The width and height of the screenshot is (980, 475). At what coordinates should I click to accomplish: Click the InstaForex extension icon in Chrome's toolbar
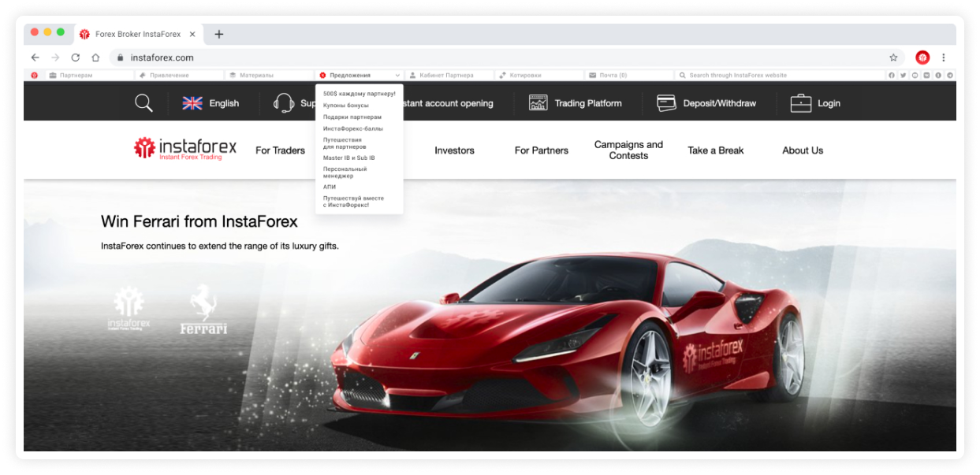(922, 58)
